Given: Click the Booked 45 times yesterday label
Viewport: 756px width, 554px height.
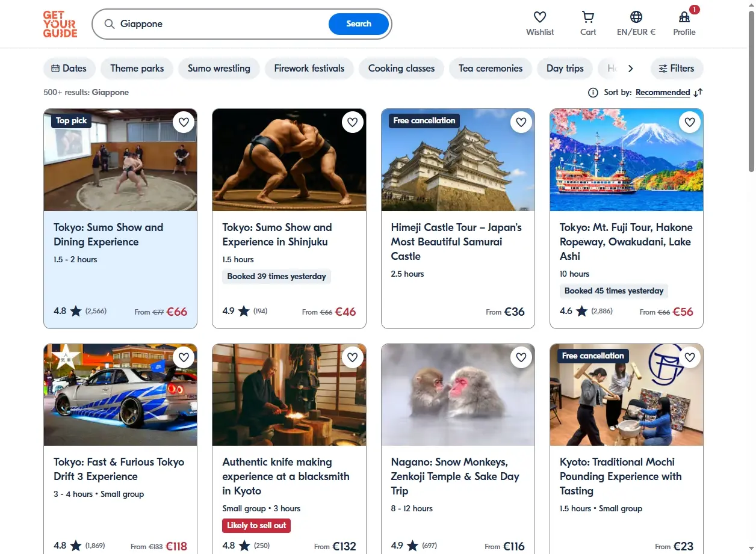Looking at the screenshot, I should [x=614, y=291].
